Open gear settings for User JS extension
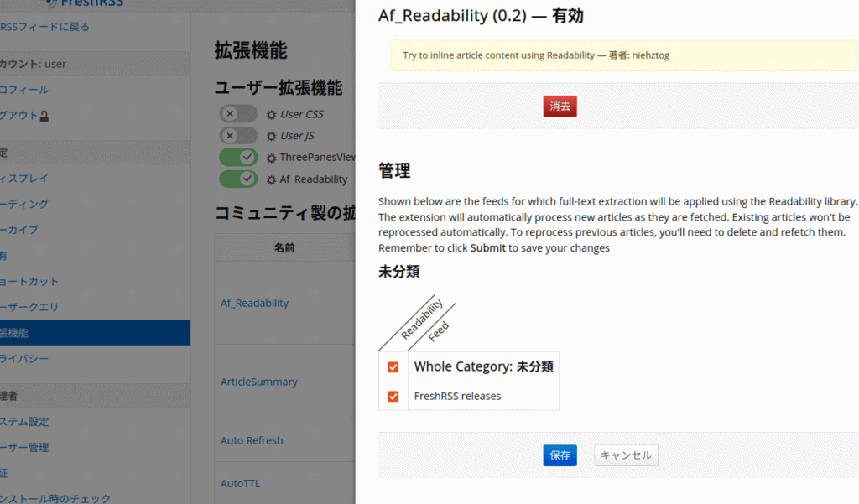859x504 pixels. pyautogui.click(x=271, y=136)
